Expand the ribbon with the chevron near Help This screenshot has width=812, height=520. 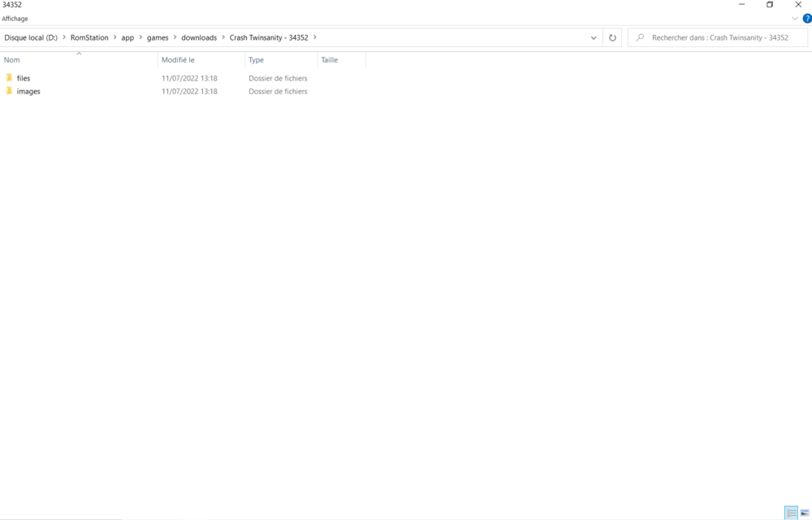[795, 19]
